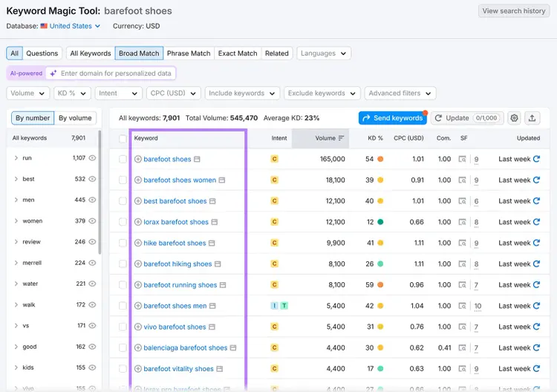Click the Volume column sort icon
Screen dimensions: 557x392
tap(341, 138)
